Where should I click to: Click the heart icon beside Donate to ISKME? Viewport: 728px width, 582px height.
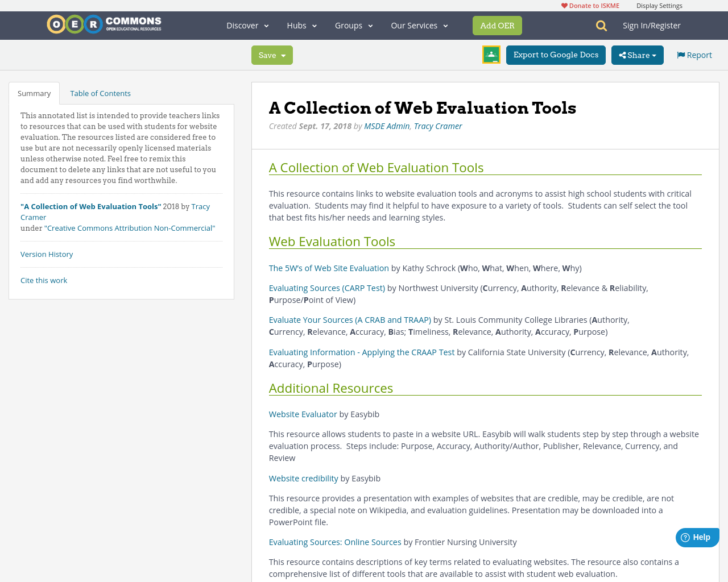point(564,5)
